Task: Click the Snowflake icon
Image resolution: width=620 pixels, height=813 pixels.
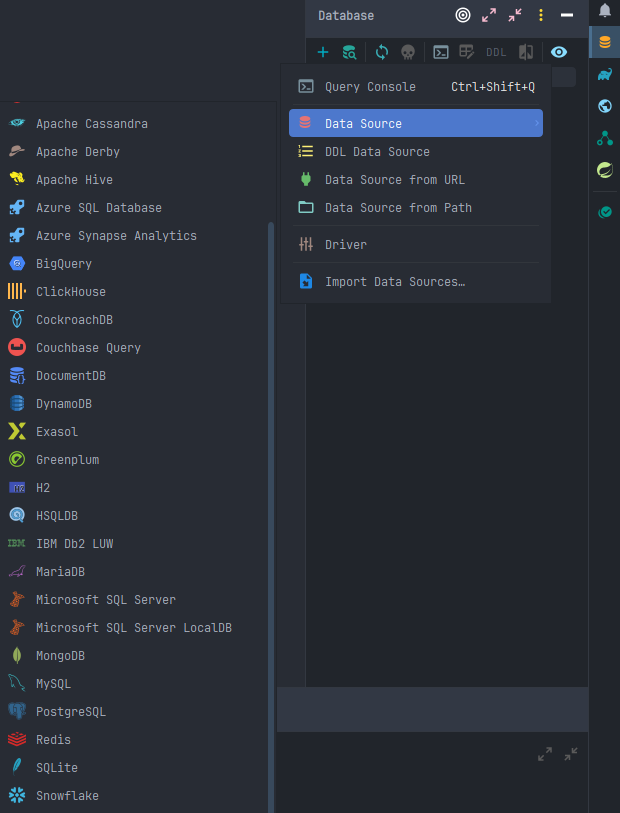Action: [x=17, y=795]
